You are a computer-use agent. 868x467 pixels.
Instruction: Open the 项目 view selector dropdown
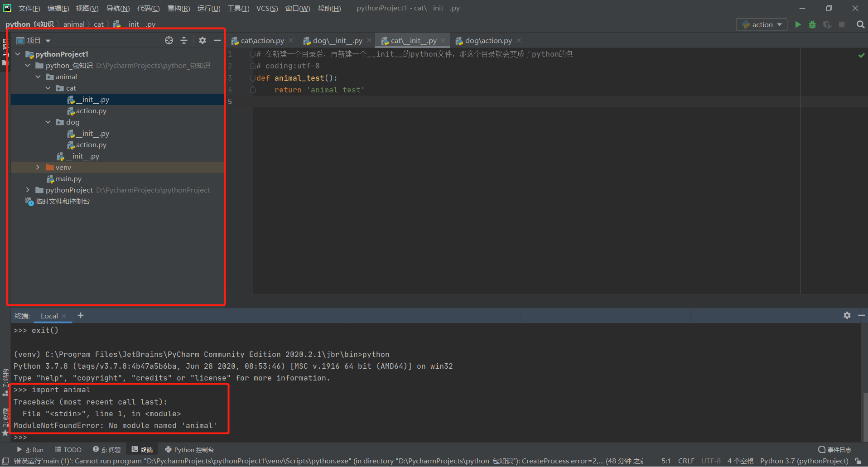click(x=34, y=40)
